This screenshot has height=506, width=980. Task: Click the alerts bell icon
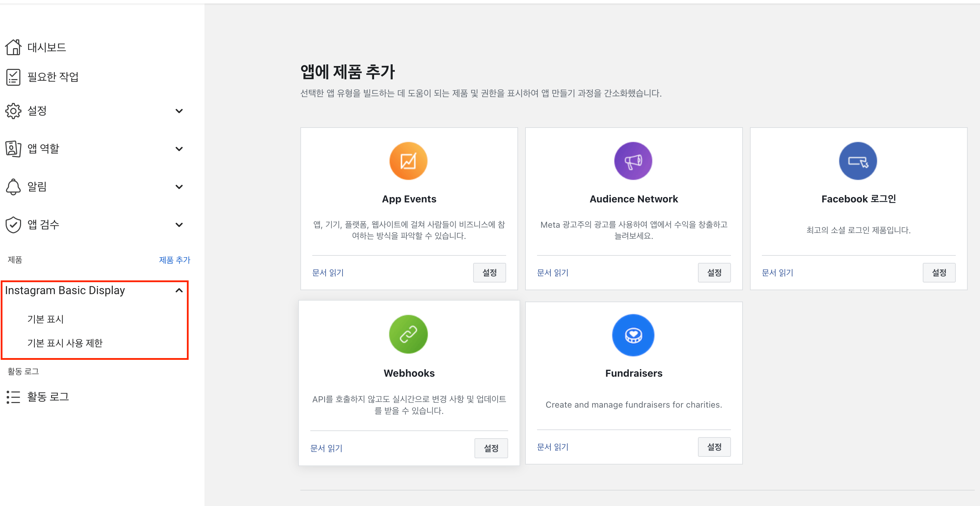click(13, 187)
